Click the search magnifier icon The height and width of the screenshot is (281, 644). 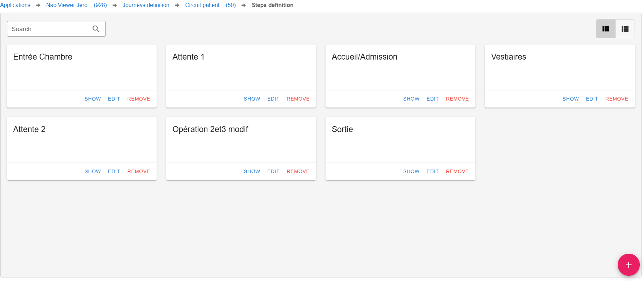click(x=96, y=29)
